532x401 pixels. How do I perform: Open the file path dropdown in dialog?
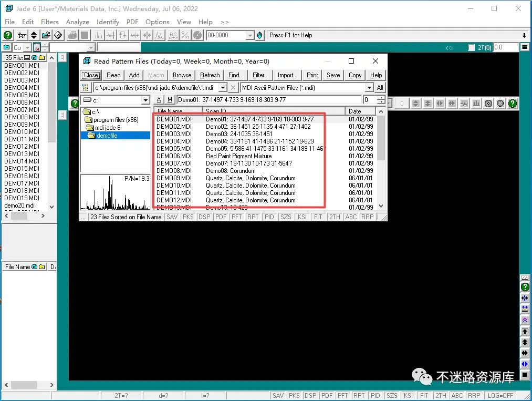(x=223, y=88)
